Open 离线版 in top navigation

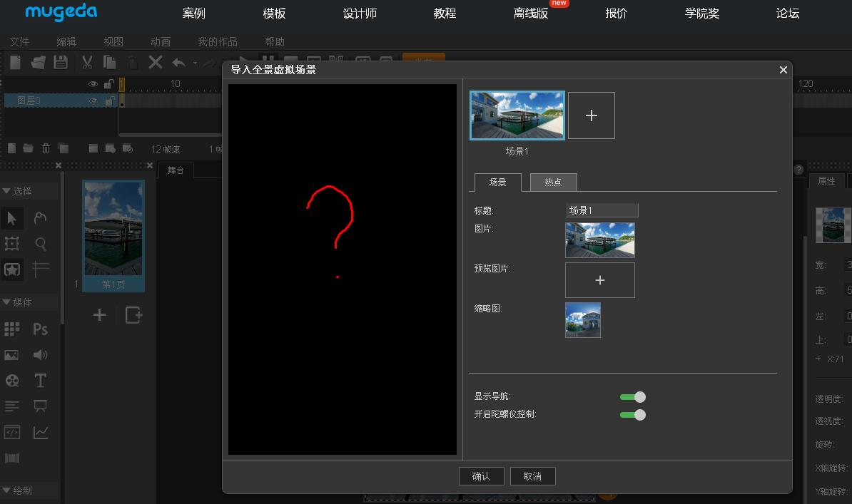pyautogui.click(x=531, y=14)
